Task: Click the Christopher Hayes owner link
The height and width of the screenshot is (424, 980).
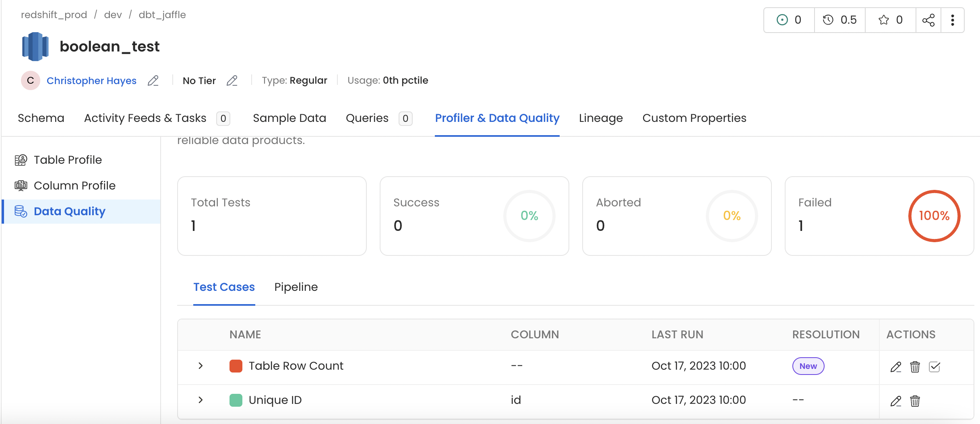Action: click(91, 80)
